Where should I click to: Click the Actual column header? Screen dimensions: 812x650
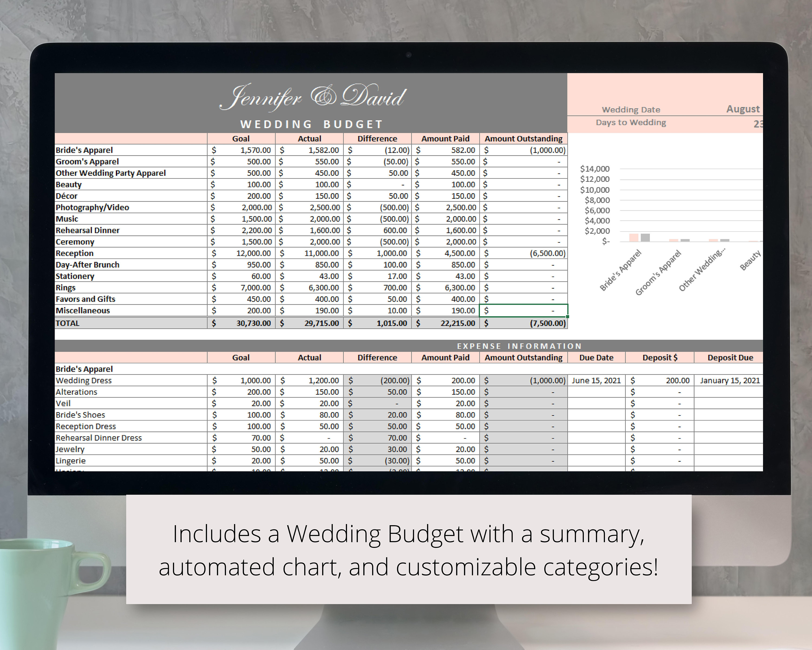(310, 139)
